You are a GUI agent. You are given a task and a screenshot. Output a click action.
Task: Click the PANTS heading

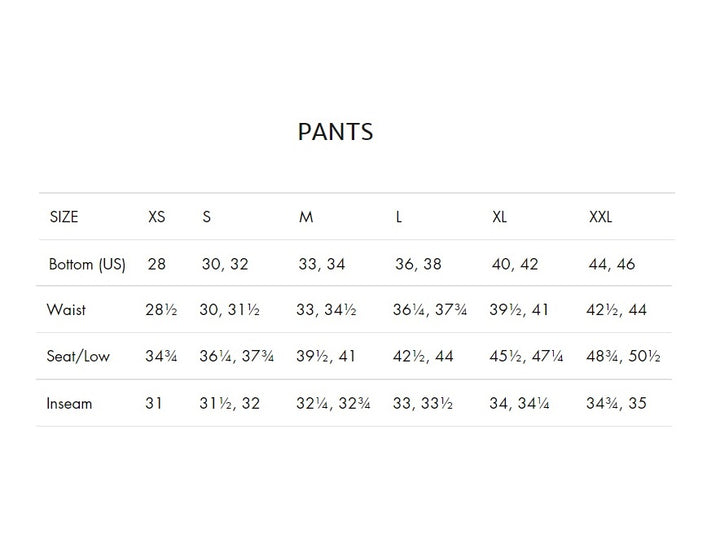pyautogui.click(x=335, y=132)
